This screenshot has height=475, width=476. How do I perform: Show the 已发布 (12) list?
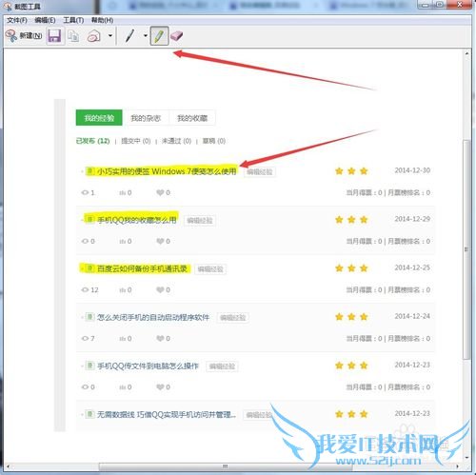click(92, 141)
